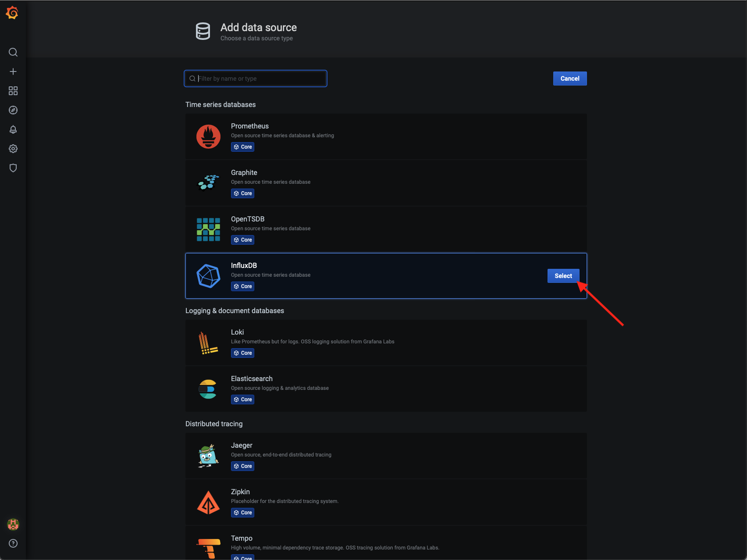This screenshot has width=747, height=560.
Task: Open the user avatar in sidebar
Action: click(x=13, y=524)
